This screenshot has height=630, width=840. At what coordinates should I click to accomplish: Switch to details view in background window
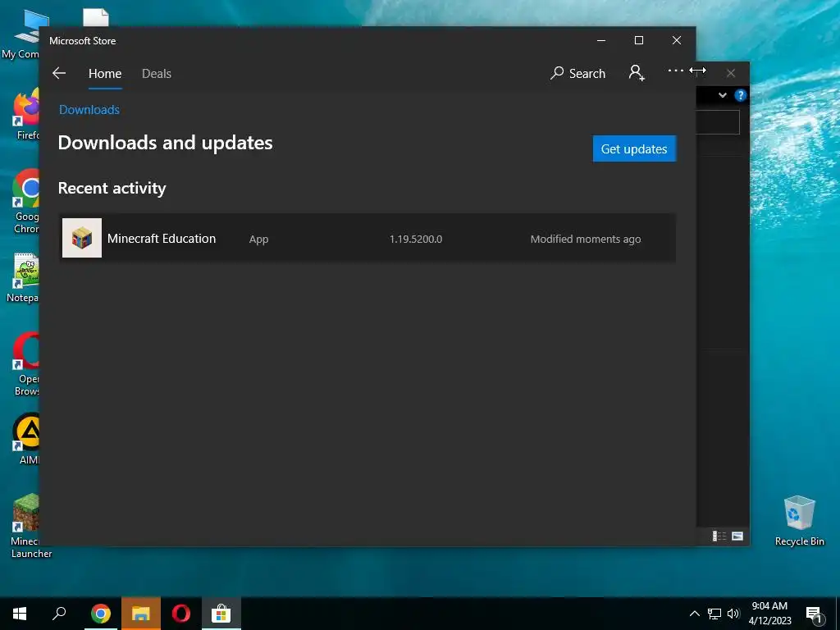(719, 536)
